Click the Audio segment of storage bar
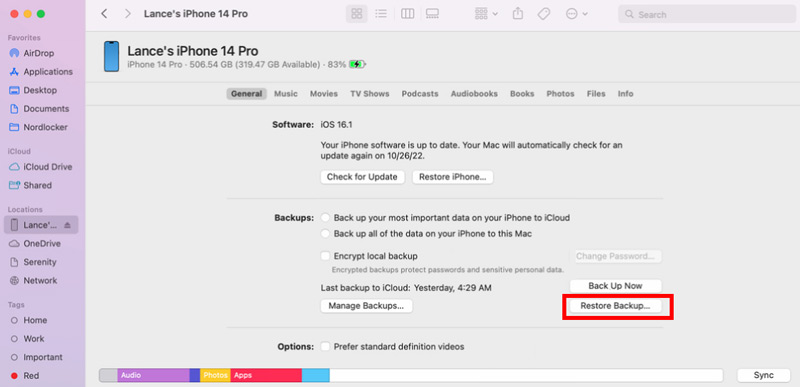Viewport: 800px width, 387px height. click(154, 375)
